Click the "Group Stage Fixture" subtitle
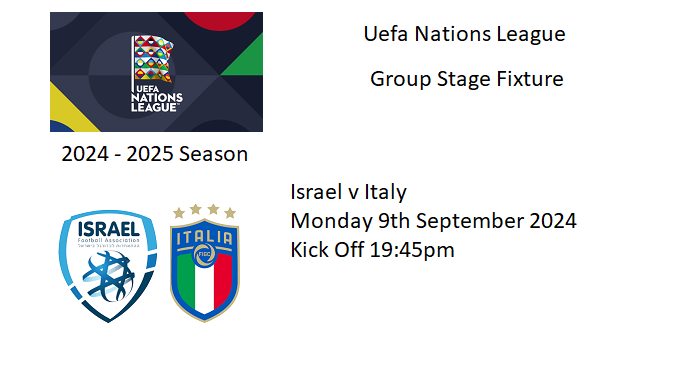This screenshot has height=375, width=690. [x=466, y=79]
